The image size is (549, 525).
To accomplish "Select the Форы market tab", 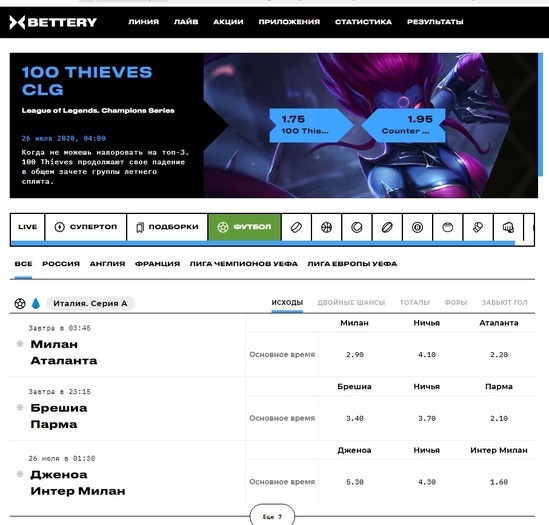I will [x=456, y=303].
